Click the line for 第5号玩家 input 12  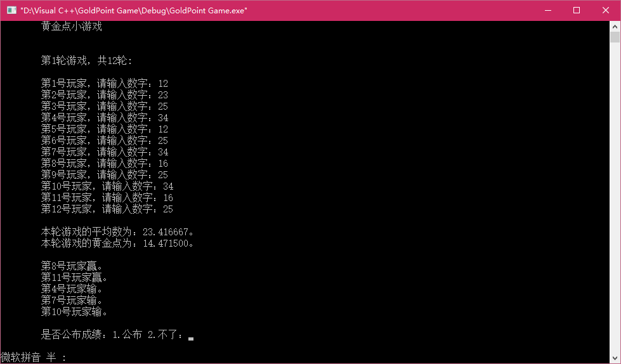[x=105, y=129]
